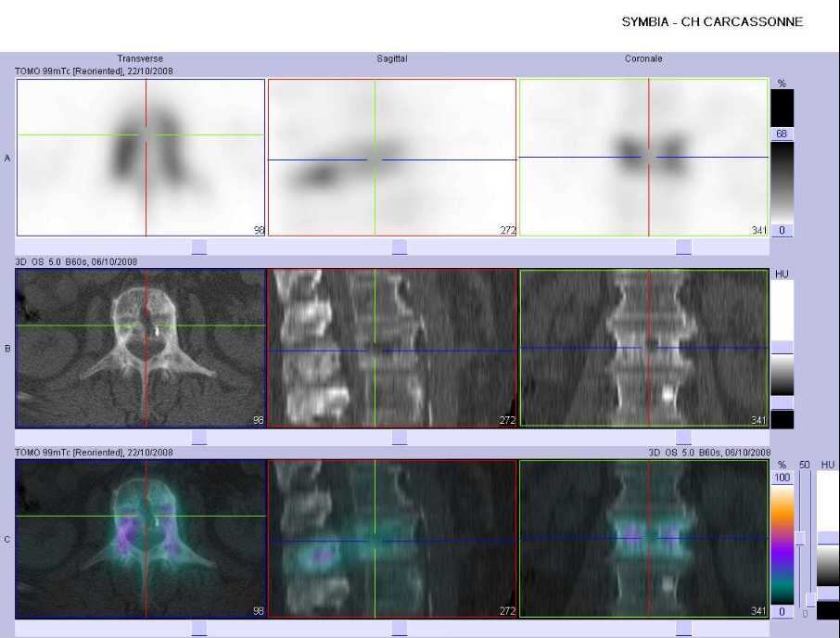Click slice number 98 in CT transverse view
840x638 pixels.
[x=259, y=420]
